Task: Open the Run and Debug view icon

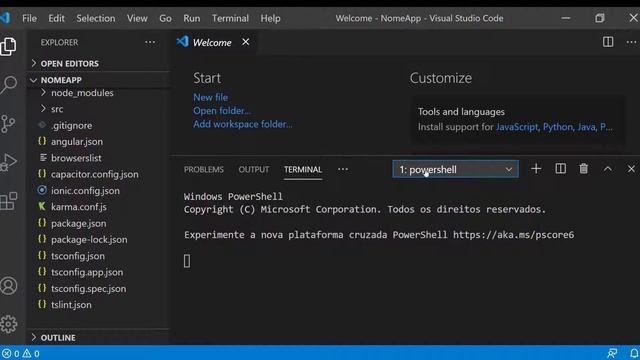Action: [x=8, y=162]
